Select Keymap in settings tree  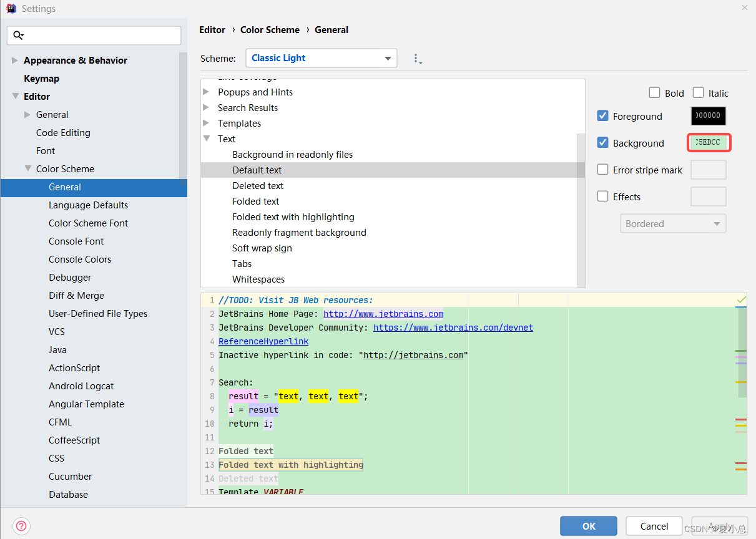(41, 79)
